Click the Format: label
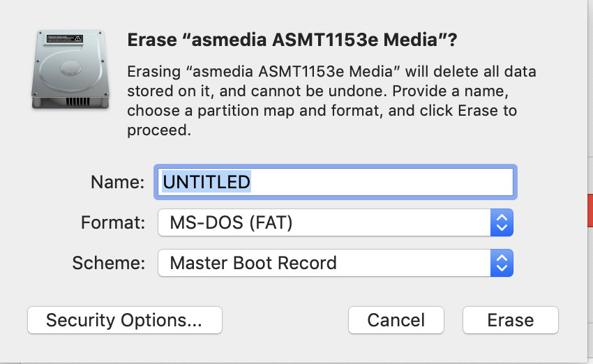The image size is (593, 364). 113,222
